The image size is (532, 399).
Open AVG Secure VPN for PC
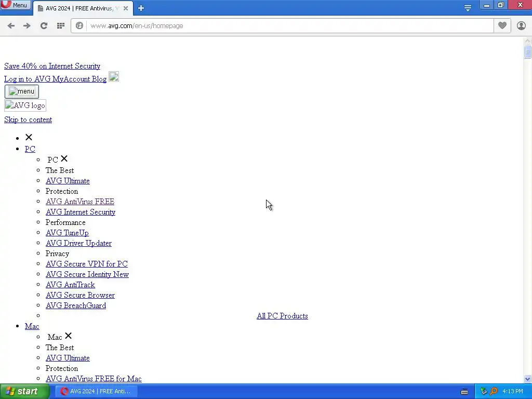(x=87, y=264)
